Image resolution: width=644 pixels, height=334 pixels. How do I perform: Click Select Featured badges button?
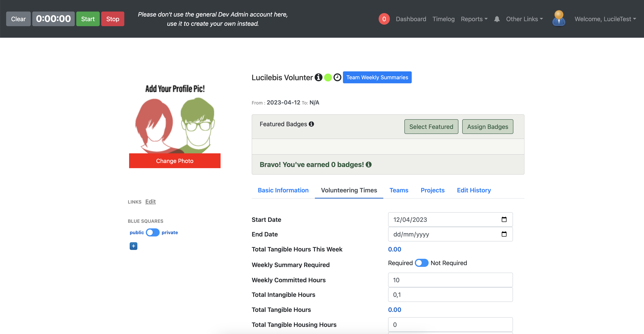click(431, 127)
